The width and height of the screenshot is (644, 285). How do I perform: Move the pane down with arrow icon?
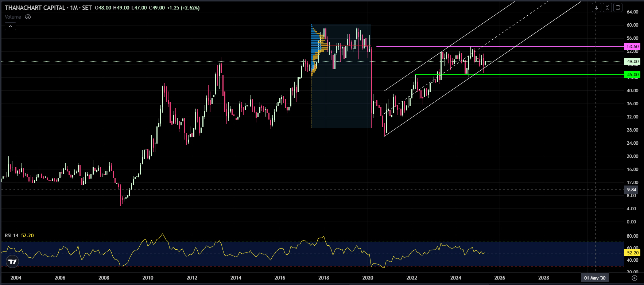pyautogui.click(x=597, y=7)
